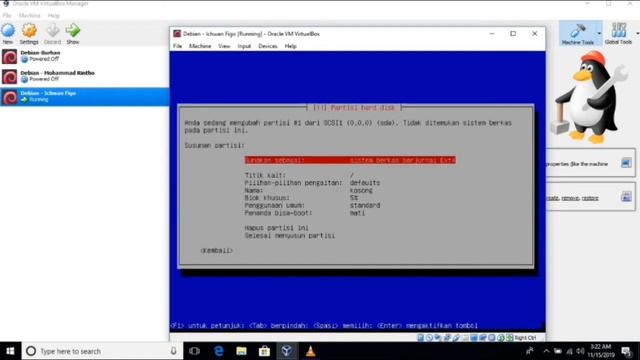This screenshot has width=640, height=360.
Task: Open View menu in Debian VM window
Action: [x=224, y=46]
